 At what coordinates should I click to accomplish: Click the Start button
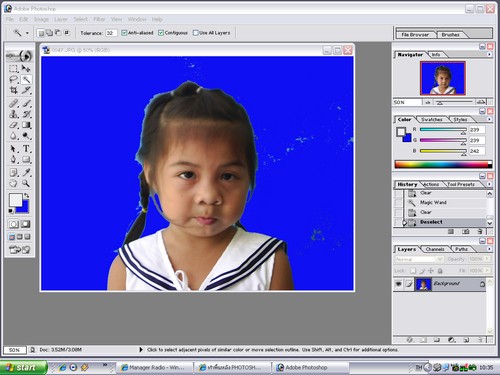[23, 367]
